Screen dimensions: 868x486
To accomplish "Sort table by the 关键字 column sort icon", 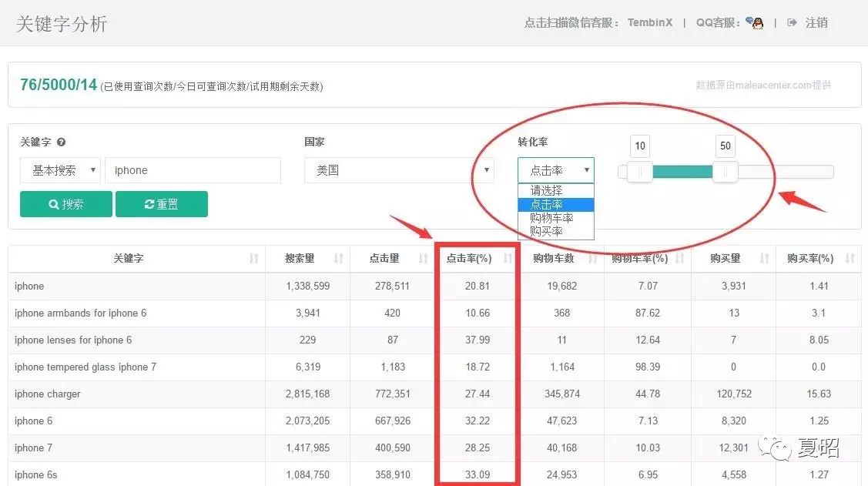I will tap(254, 259).
